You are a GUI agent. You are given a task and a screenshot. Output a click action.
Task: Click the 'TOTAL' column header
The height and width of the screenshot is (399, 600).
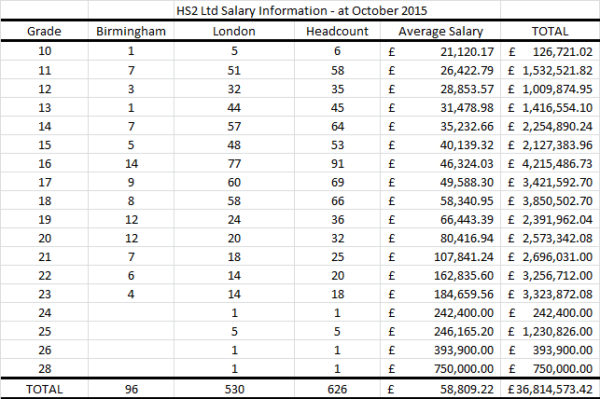click(x=550, y=31)
